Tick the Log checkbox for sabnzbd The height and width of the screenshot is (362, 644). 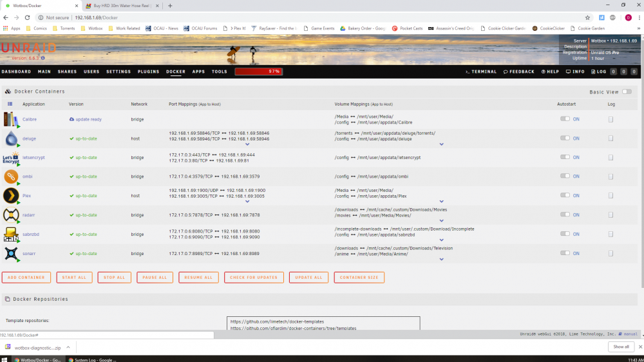[611, 234]
